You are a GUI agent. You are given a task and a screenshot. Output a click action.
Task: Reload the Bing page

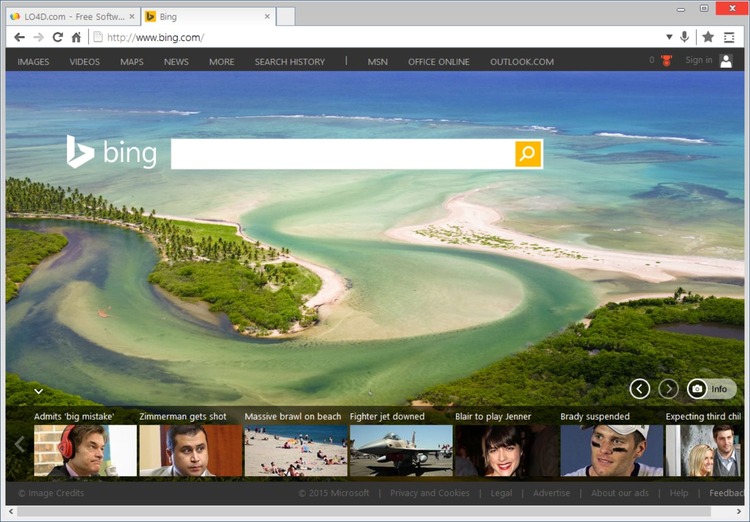57,37
